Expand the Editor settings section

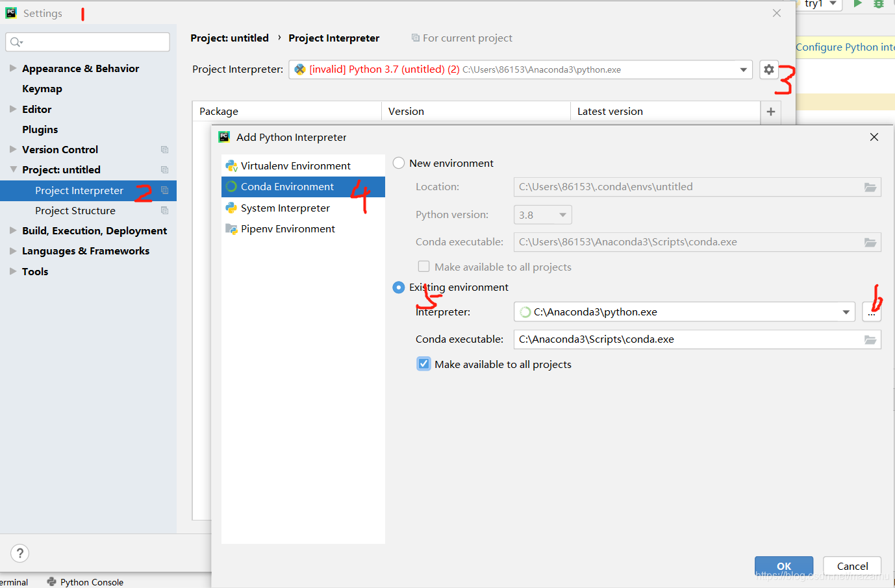(13, 109)
